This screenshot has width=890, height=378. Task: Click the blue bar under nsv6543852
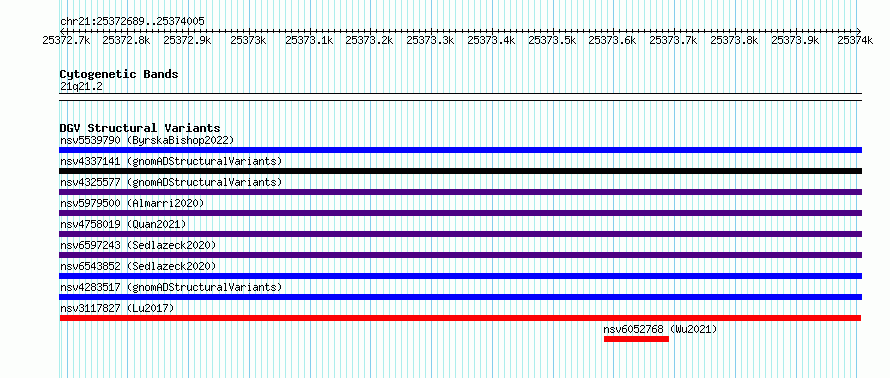pos(460,276)
